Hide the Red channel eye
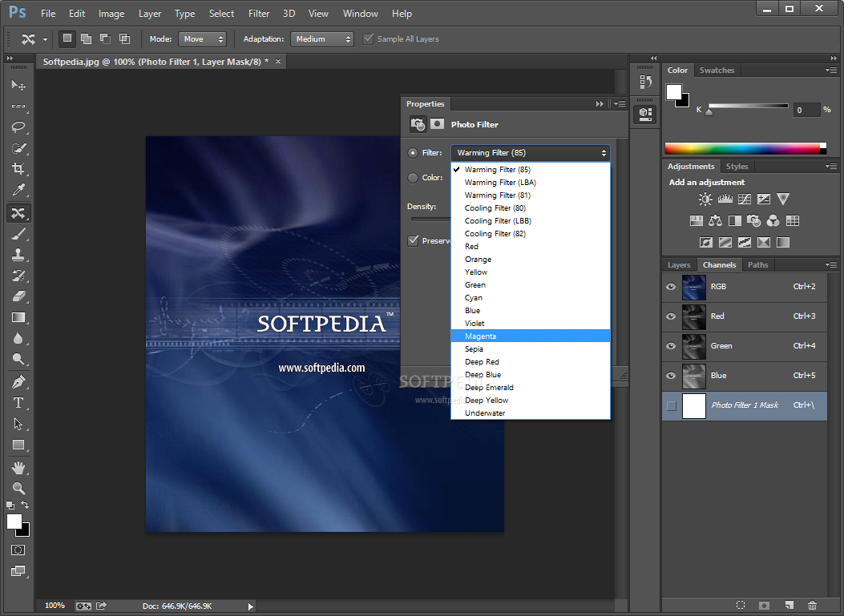This screenshot has height=616, width=844. 671,316
